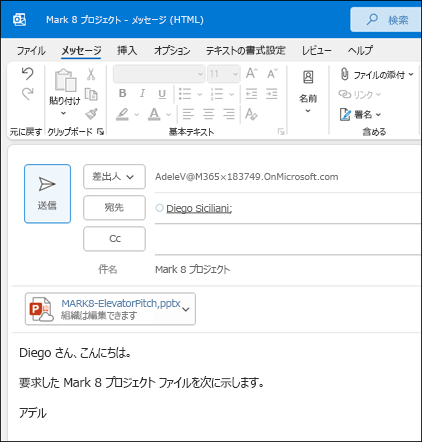Click the grow font size icon

point(251,73)
